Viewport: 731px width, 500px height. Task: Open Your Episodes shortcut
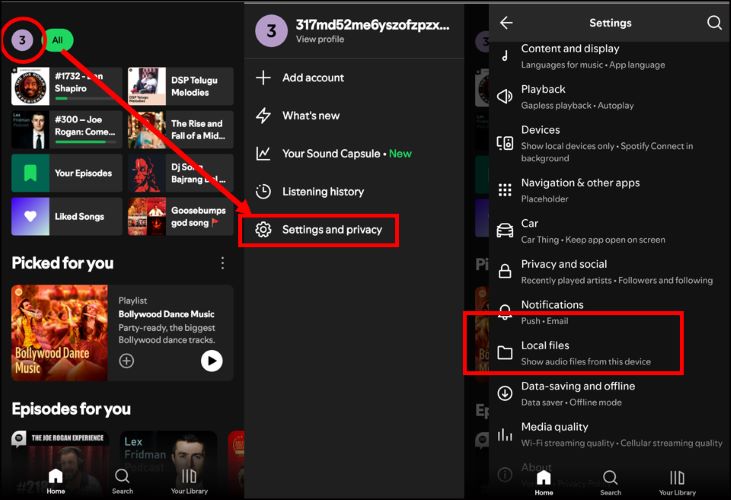pyautogui.click(x=67, y=173)
